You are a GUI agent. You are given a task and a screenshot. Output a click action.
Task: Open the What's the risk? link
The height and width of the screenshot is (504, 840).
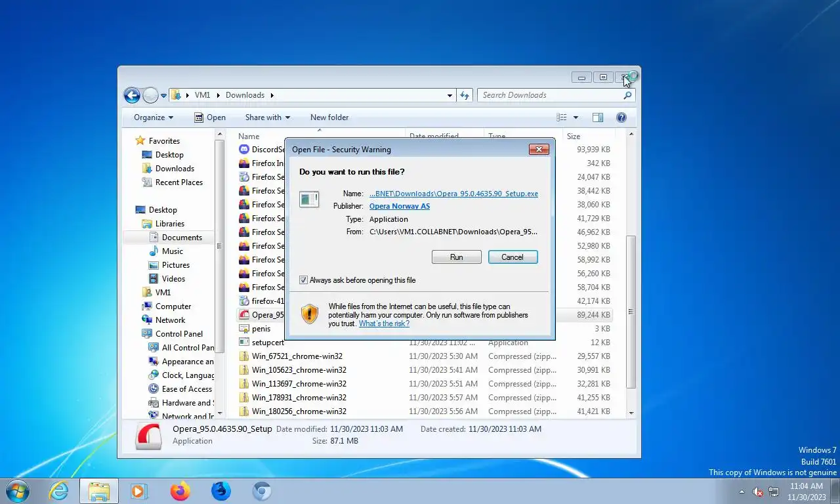pos(384,324)
